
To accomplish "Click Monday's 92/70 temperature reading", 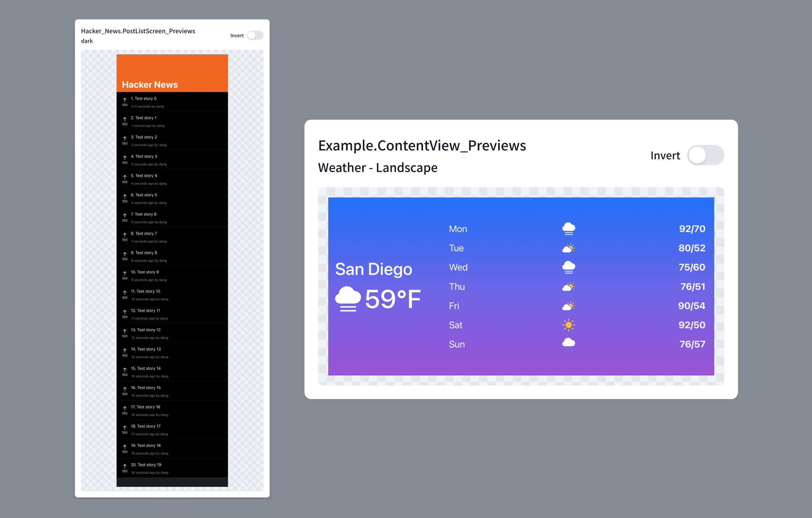I will click(x=692, y=228).
